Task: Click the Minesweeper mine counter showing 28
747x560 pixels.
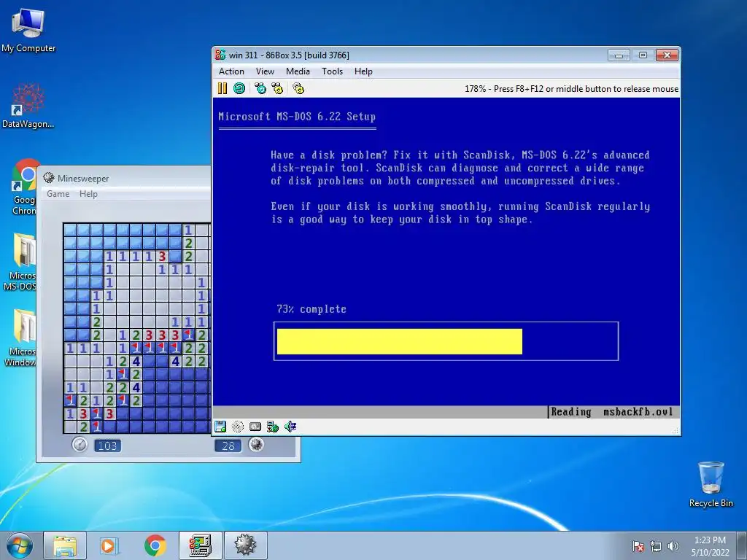Action: [x=228, y=446]
